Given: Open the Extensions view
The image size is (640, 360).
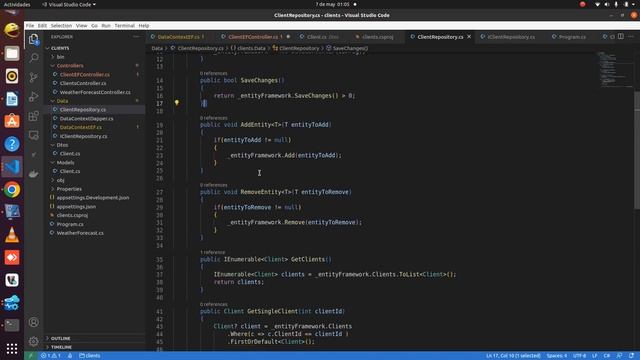Looking at the screenshot, I should 34,116.
